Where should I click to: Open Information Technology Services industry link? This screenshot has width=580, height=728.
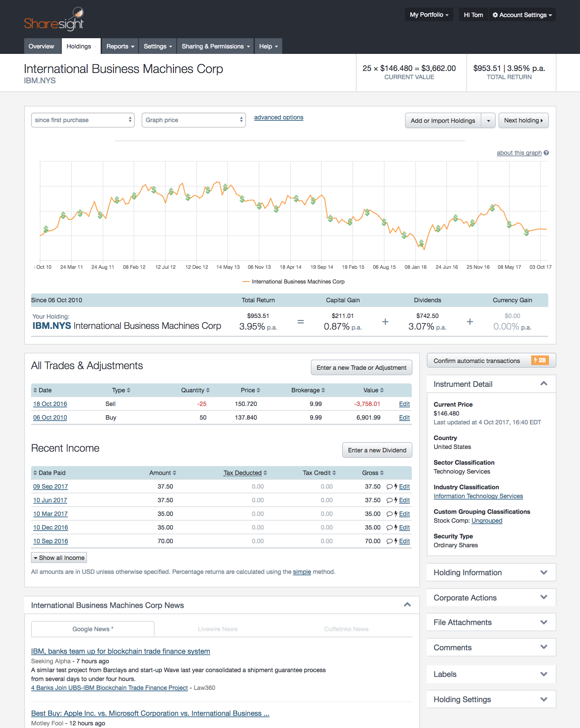tap(478, 496)
